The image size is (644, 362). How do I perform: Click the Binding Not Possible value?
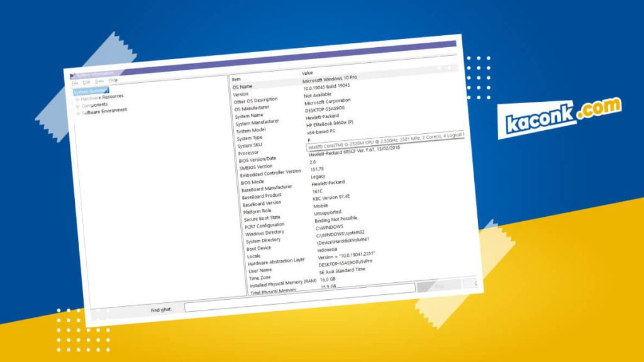pyautogui.click(x=336, y=219)
